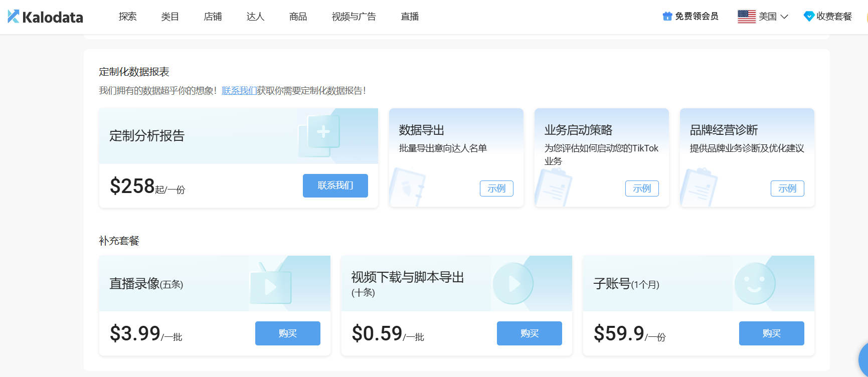Go to the 直播 section
The width and height of the screenshot is (868, 377).
click(410, 17)
